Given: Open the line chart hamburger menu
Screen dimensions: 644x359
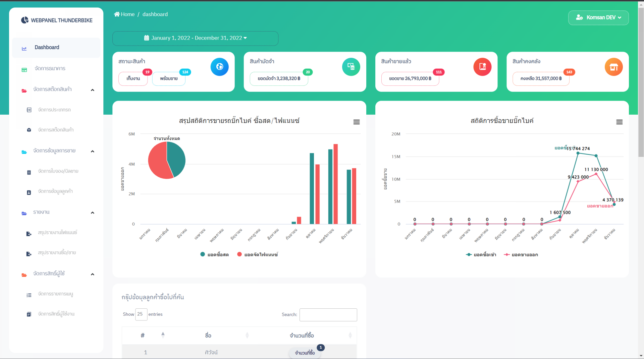Looking at the screenshot, I should tap(619, 122).
